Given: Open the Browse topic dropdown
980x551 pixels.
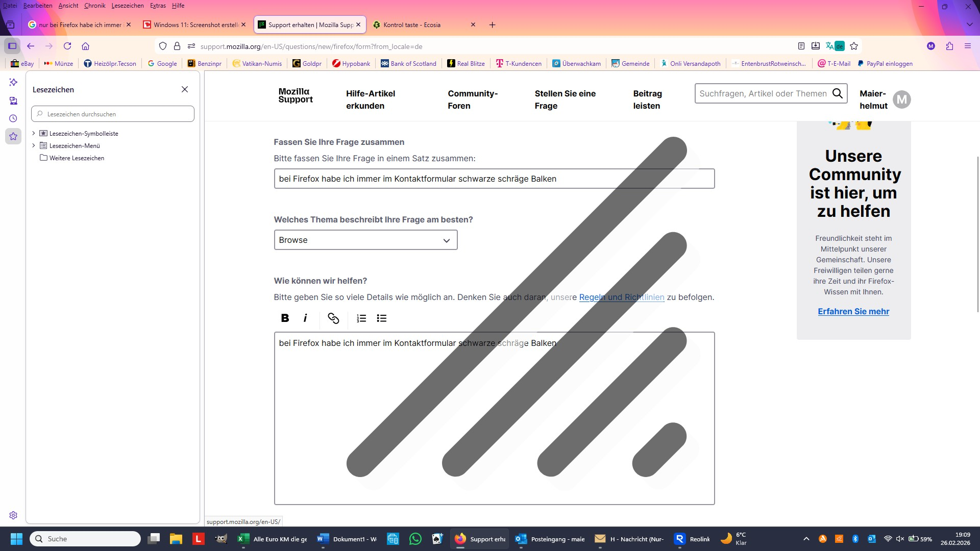Looking at the screenshot, I should click(x=365, y=240).
